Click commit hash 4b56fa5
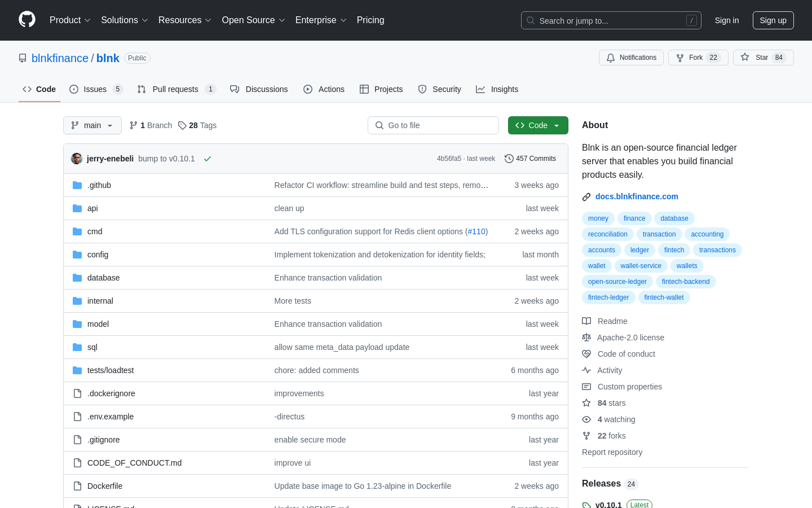 tap(449, 159)
